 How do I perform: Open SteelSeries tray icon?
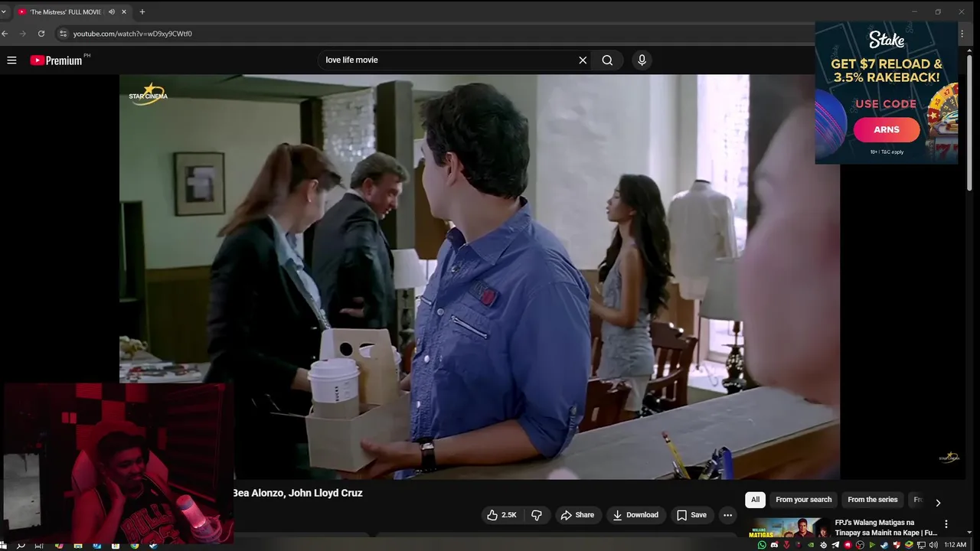click(x=823, y=545)
